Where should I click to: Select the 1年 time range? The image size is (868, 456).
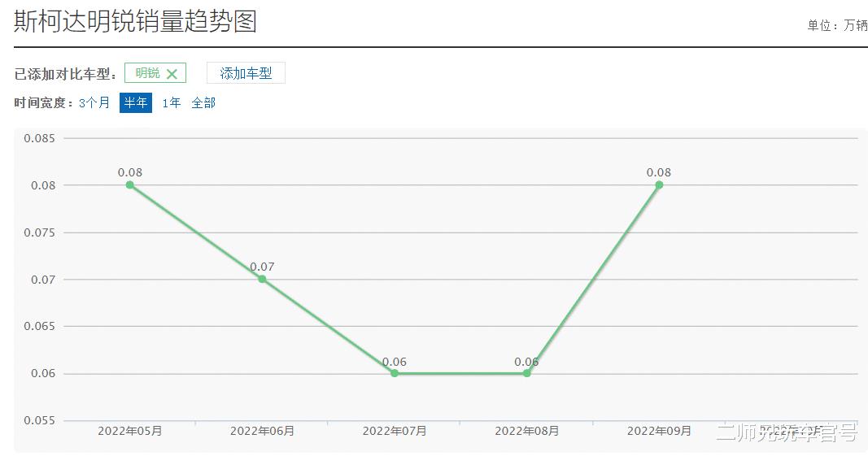pos(172,103)
